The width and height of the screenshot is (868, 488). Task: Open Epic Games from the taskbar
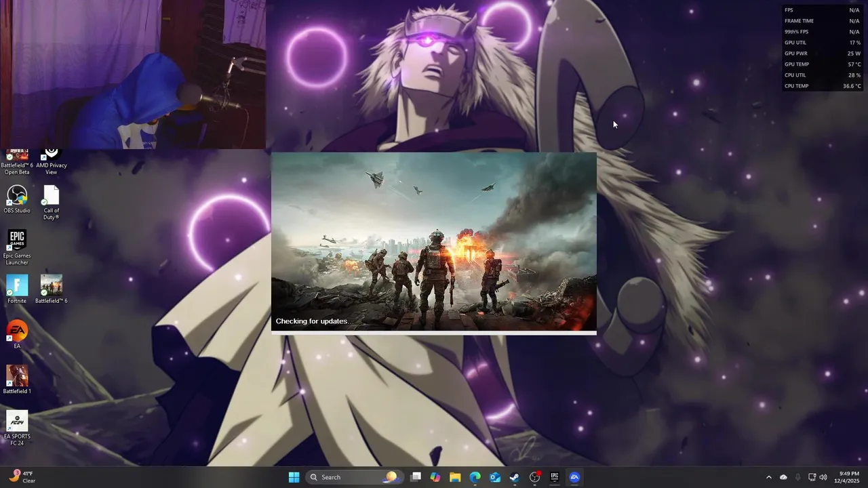[x=555, y=477]
